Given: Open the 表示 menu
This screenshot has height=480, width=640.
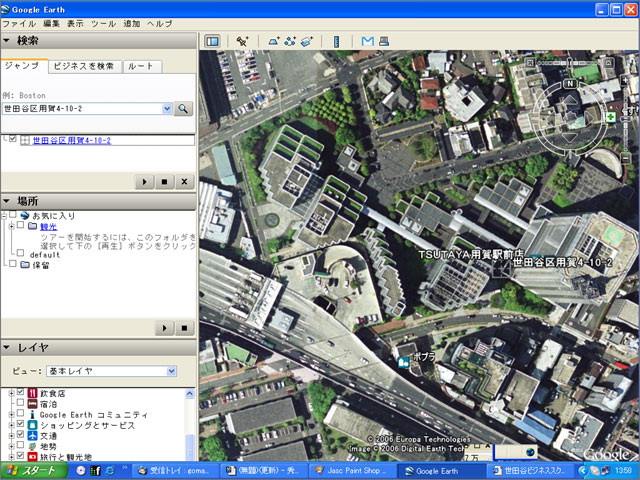Looking at the screenshot, I should [x=75, y=24].
